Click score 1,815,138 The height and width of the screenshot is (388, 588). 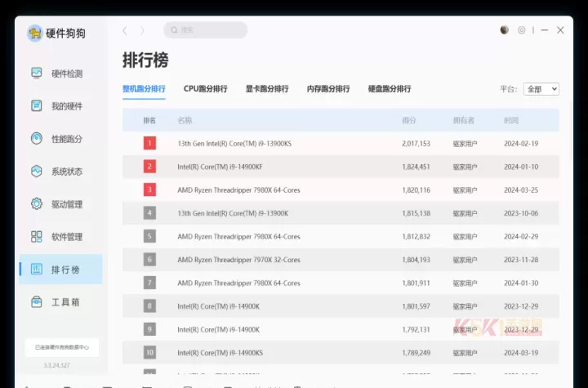click(416, 213)
